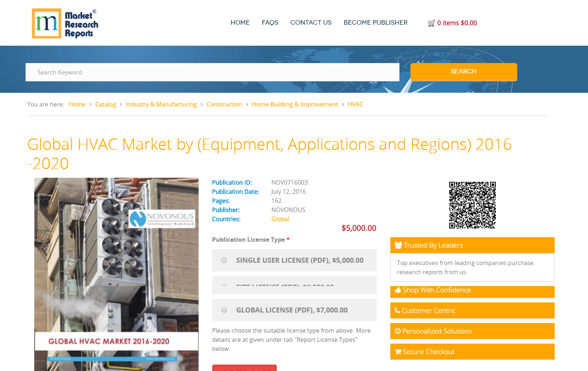Scan the QR code image
Viewport: 588px width, 371px height.
[x=472, y=205]
